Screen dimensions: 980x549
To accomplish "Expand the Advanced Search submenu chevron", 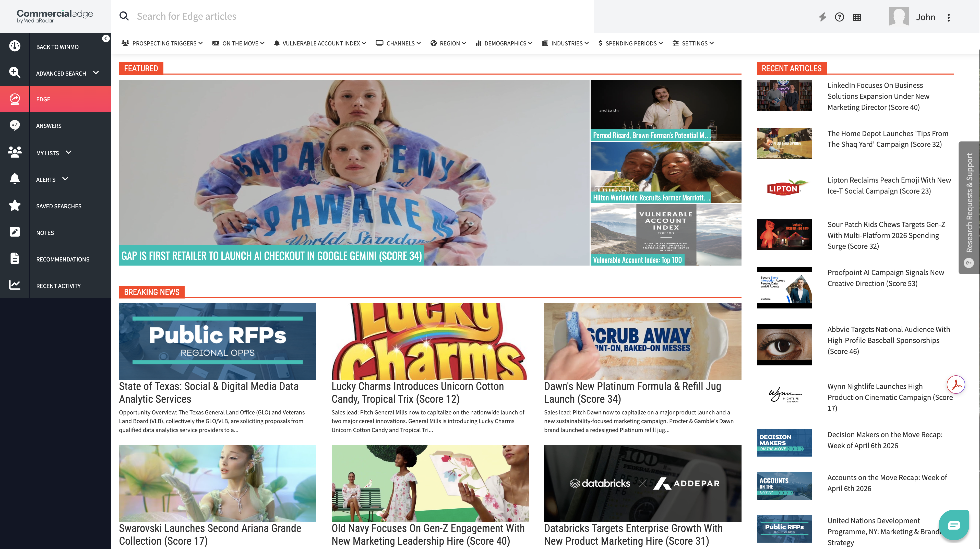I will (96, 73).
